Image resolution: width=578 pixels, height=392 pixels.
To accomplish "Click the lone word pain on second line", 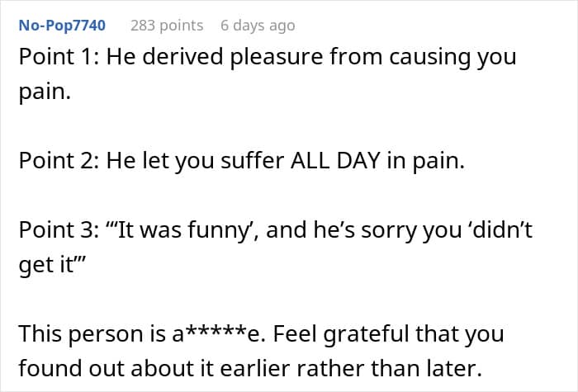I will pyautogui.click(x=45, y=92).
